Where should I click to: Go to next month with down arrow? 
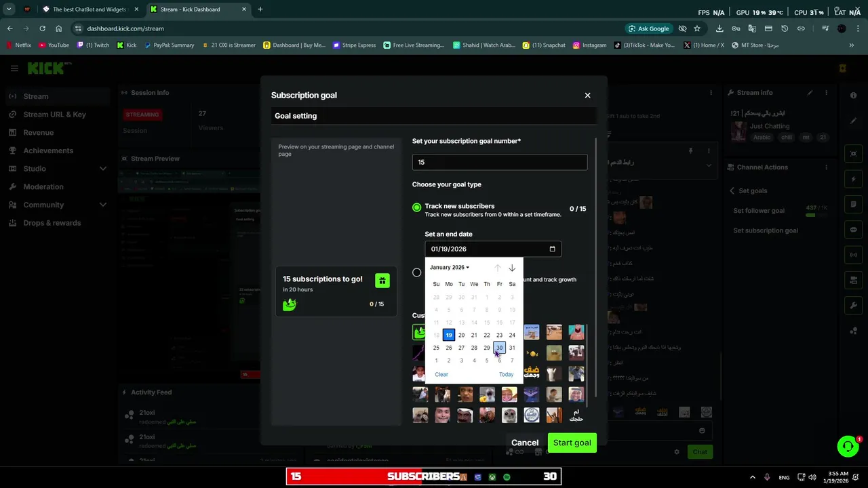point(512,268)
